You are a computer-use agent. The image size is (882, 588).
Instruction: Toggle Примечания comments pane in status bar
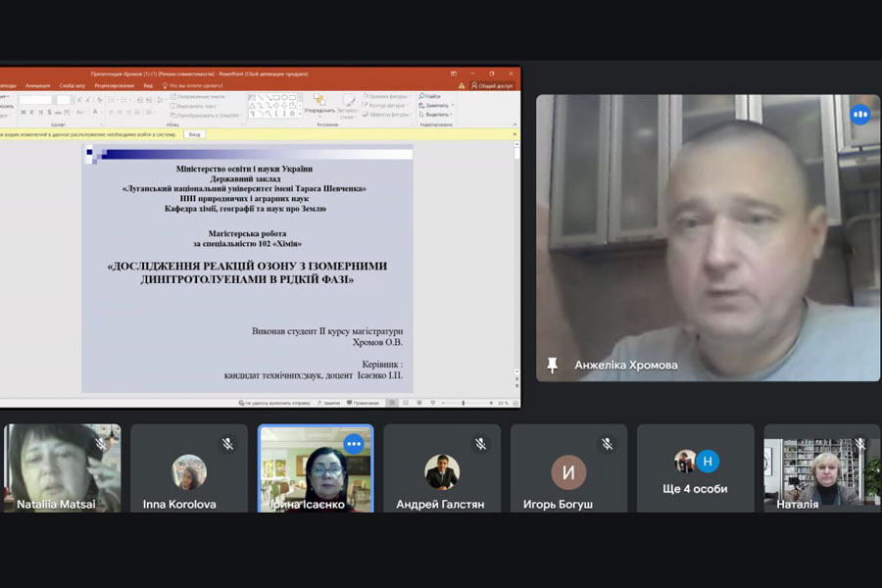[x=363, y=403]
